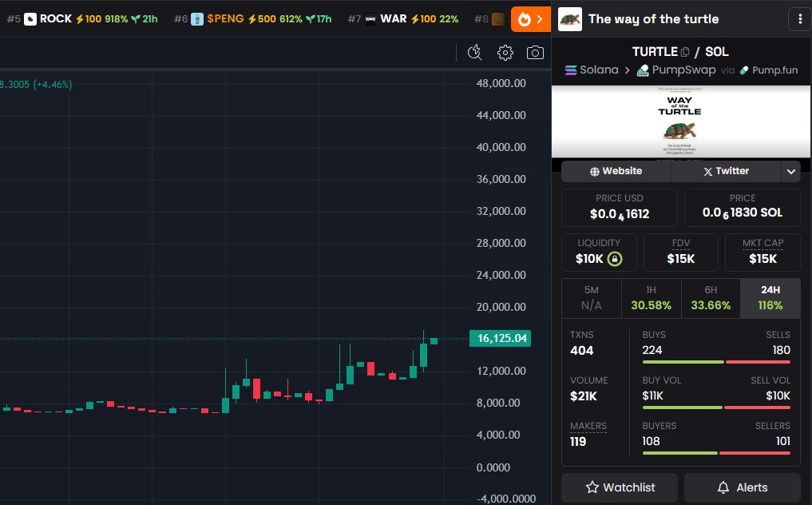Screen dimensions: 812x505
Task: Click the BUYS 224 value
Action: [x=652, y=351]
